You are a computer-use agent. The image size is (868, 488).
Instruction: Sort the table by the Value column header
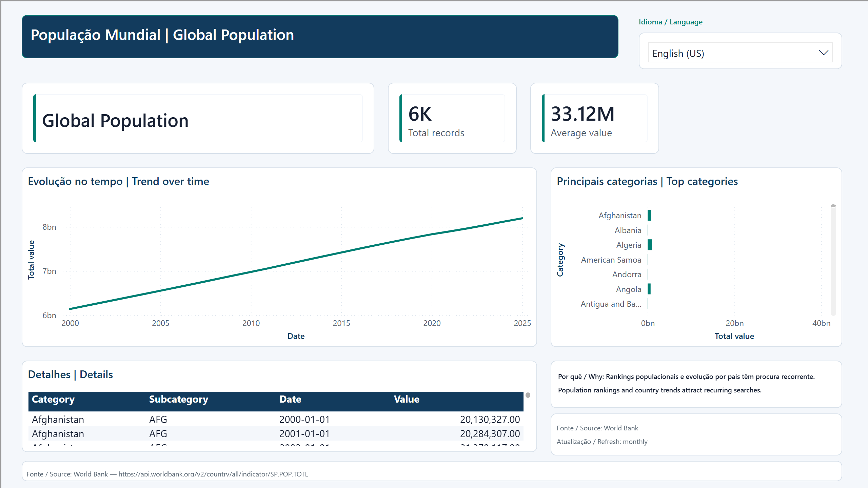[x=407, y=400]
